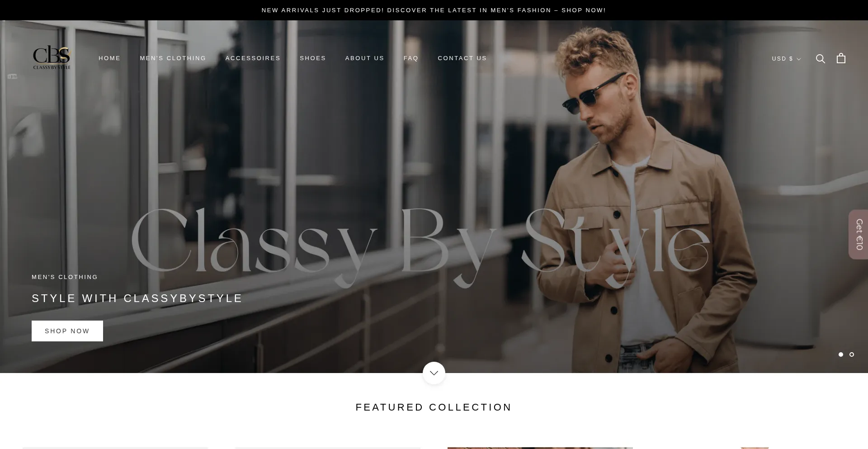Click the CBS ClassyByStyle logo
868x449 pixels.
click(52, 57)
